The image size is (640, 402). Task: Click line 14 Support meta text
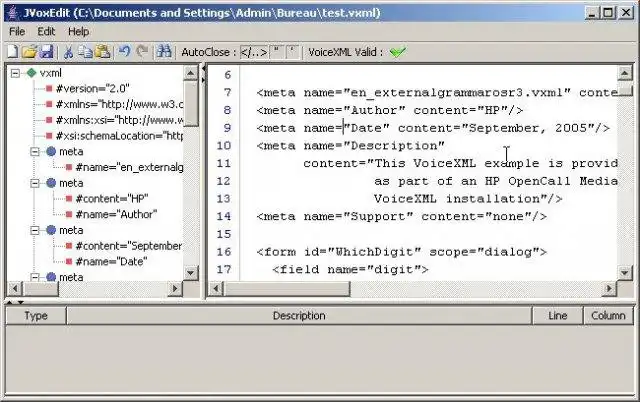tap(402, 216)
